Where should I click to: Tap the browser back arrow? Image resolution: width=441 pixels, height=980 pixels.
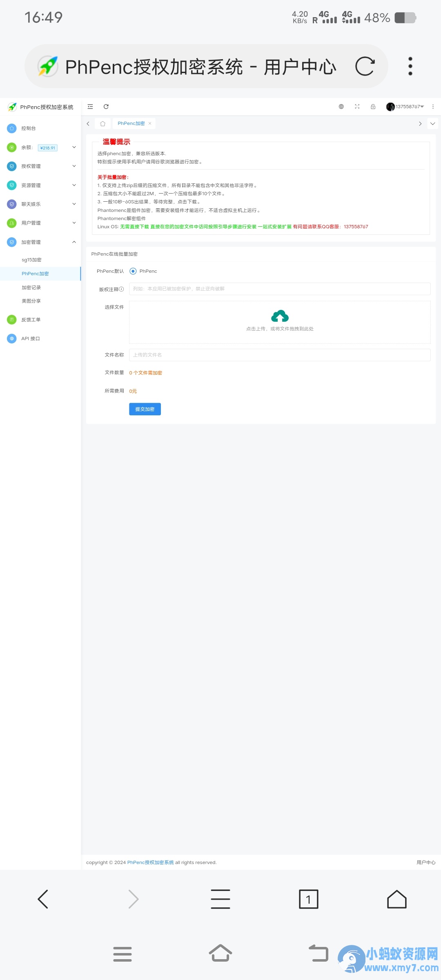click(x=43, y=899)
